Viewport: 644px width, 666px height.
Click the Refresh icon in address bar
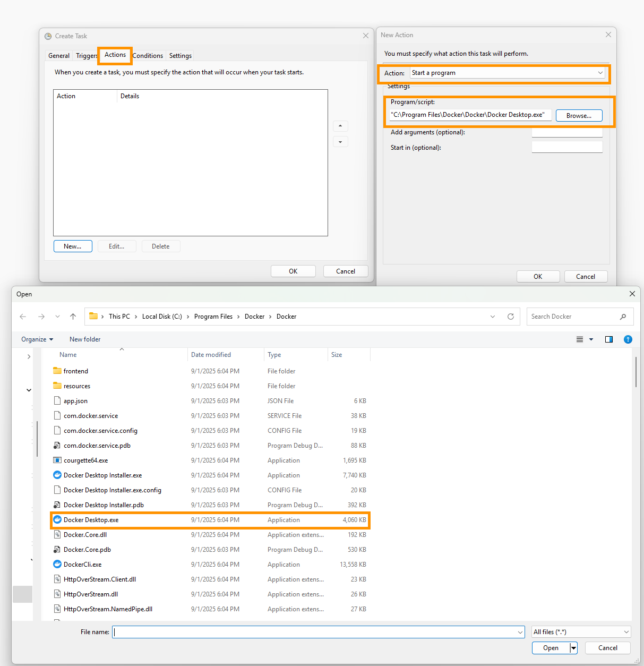pos(511,317)
